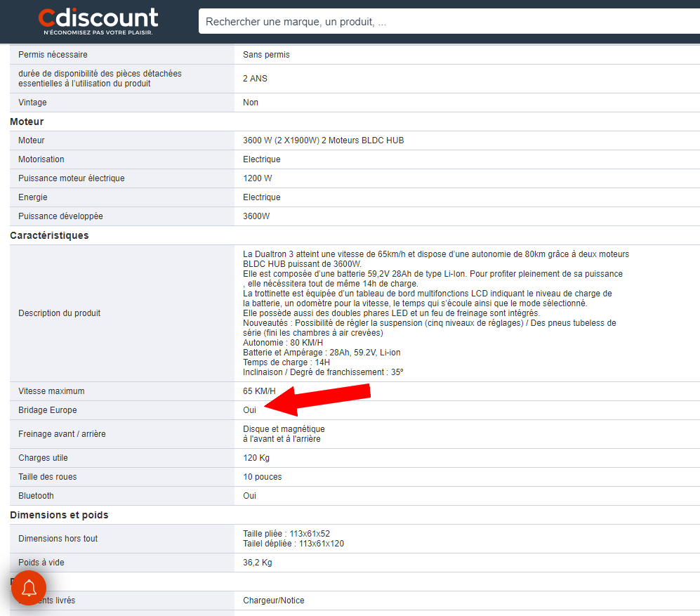Click the 'Taille des roues' label
Screen dimensions: 700x616
(x=47, y=477)
